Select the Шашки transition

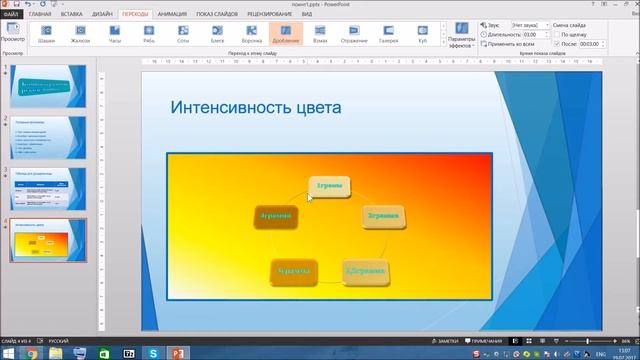[46, 34]
